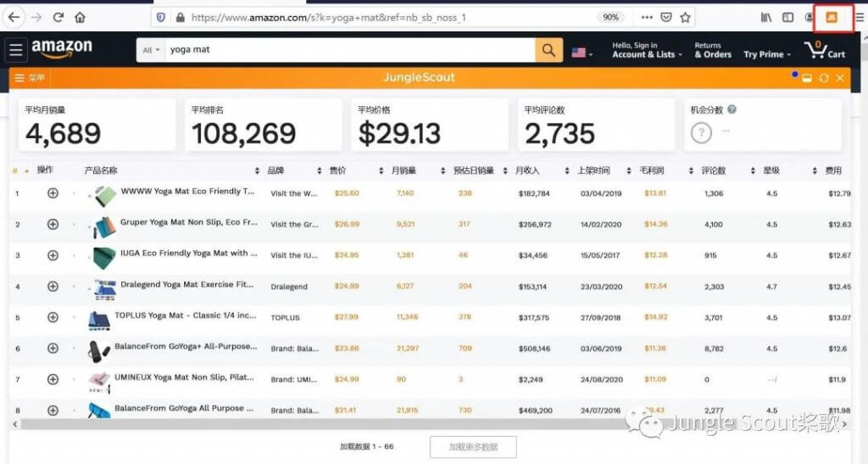
Task: Click the Dralegend brand cell
Action: pos(289,287)
